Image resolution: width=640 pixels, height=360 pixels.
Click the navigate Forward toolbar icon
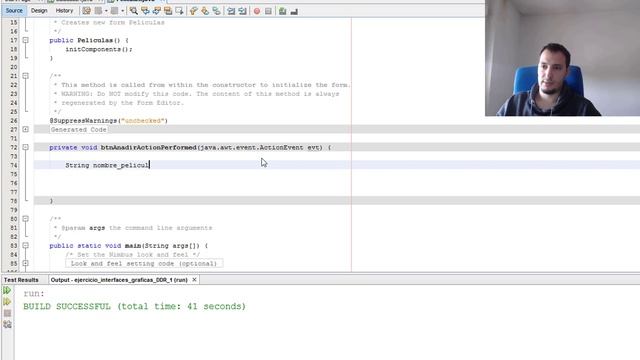pyautogui.click(x=115, y=11)
